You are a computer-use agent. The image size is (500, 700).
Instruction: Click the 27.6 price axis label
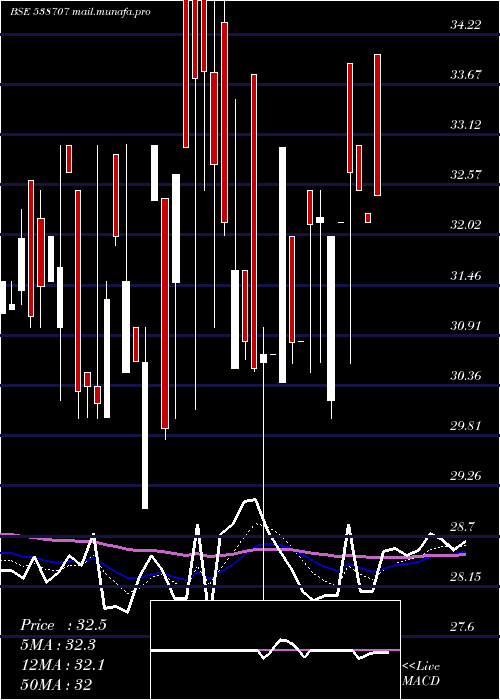(462, 628)
